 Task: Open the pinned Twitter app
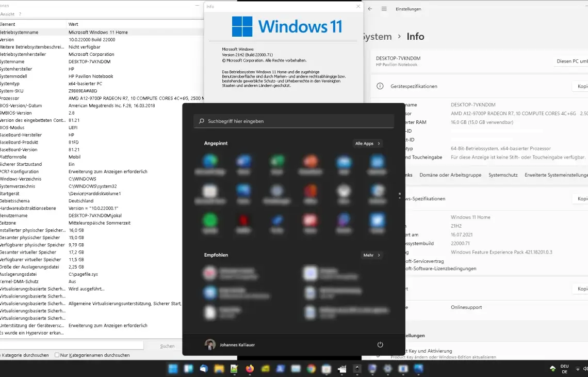[x=377, y=223]
